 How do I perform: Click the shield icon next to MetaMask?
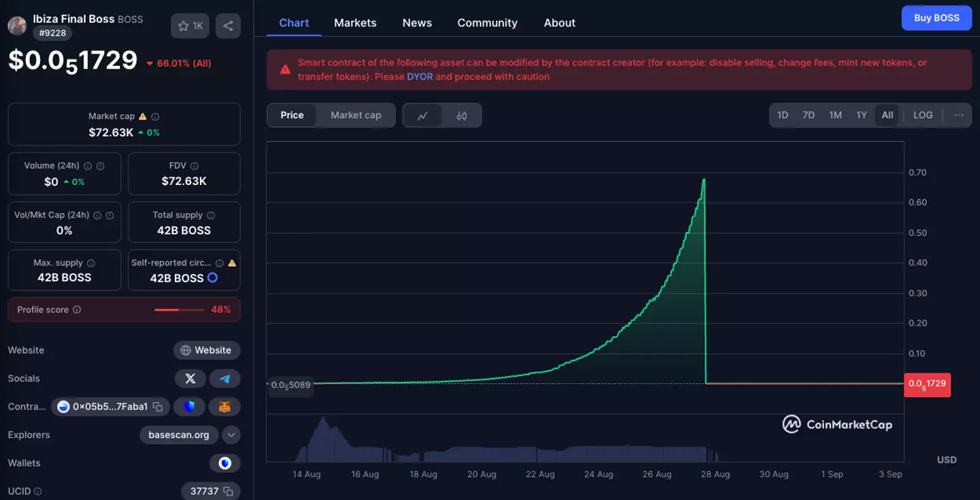[x=189, y=406]
